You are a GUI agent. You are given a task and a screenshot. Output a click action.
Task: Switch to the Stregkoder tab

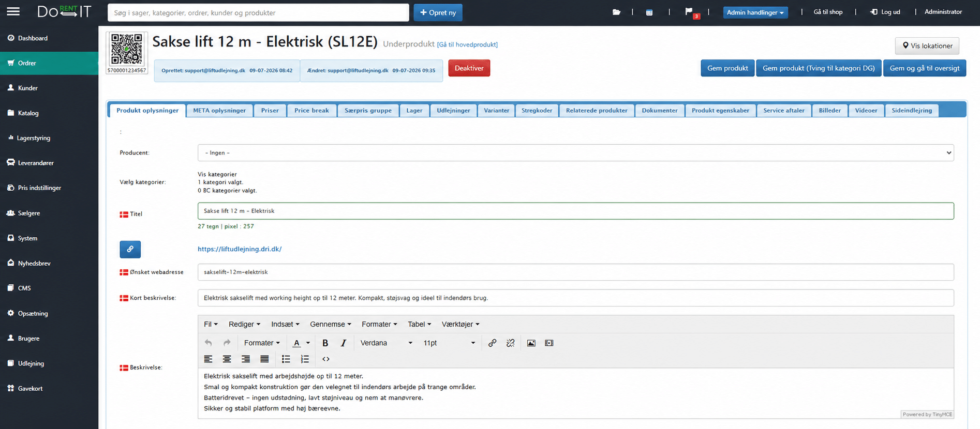click(x=537, y=111)
